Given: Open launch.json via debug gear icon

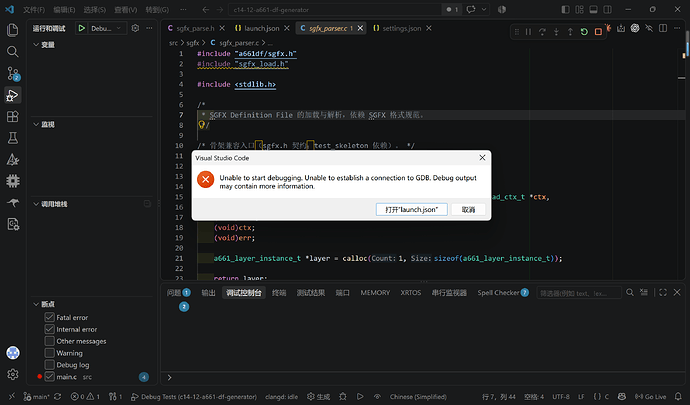Looking at the screenshot, I should (135, 28).
